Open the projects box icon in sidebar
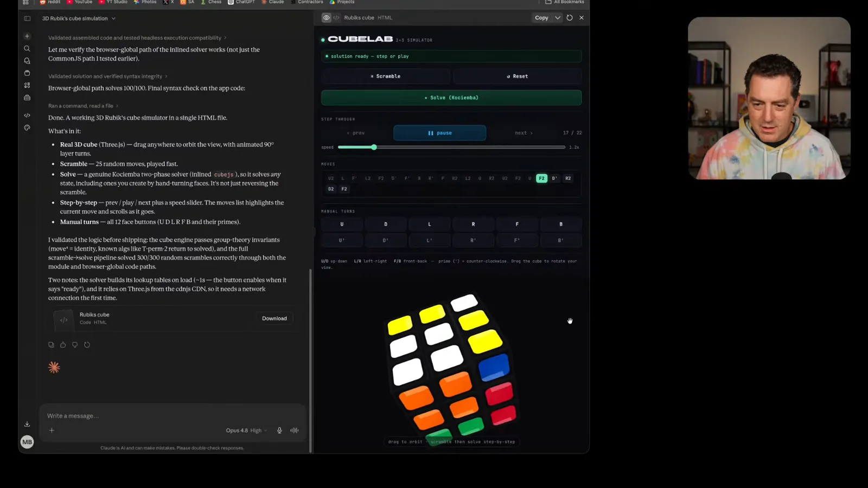Viewport: 868px width, 488px height. click(x=27, y=73)
